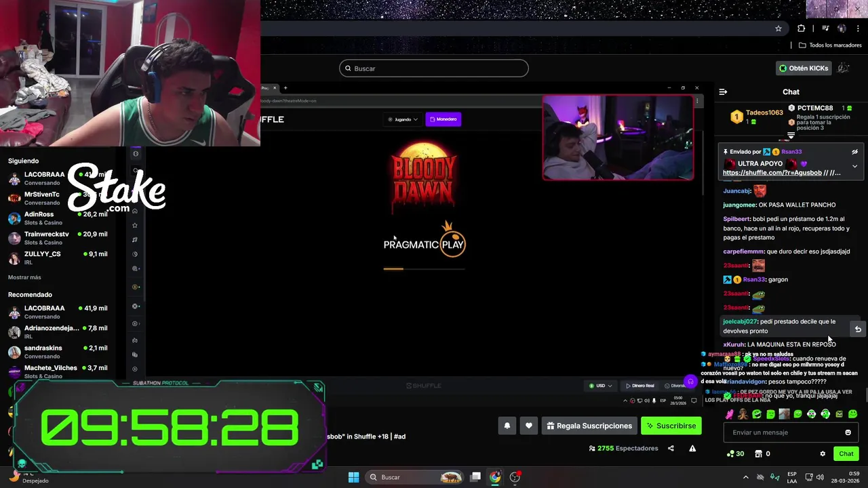Open the profile avatar next to Obtén KICKs
Image resolution: width=868 pixels, height=488 pixels.
click(843, 68)
